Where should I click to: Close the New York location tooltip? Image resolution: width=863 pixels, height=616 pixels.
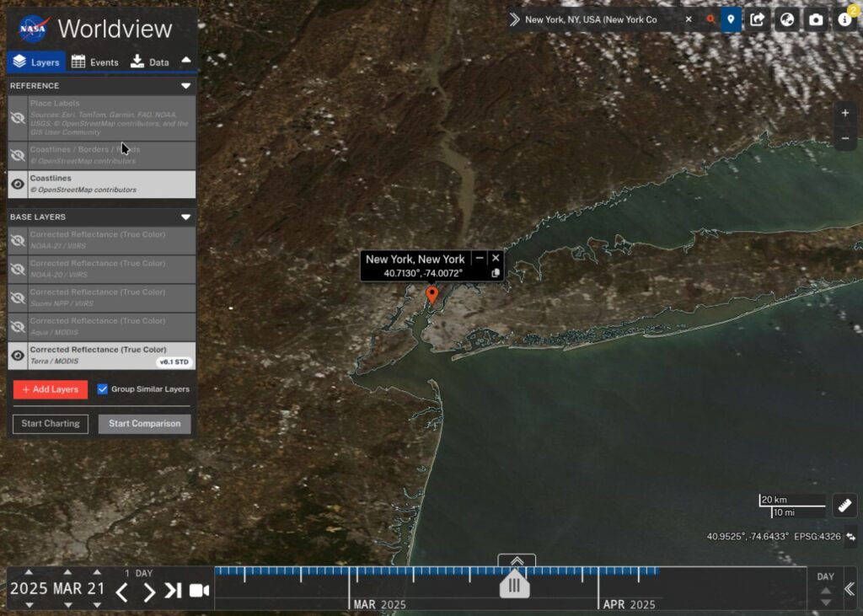click(x=496, y=258)
